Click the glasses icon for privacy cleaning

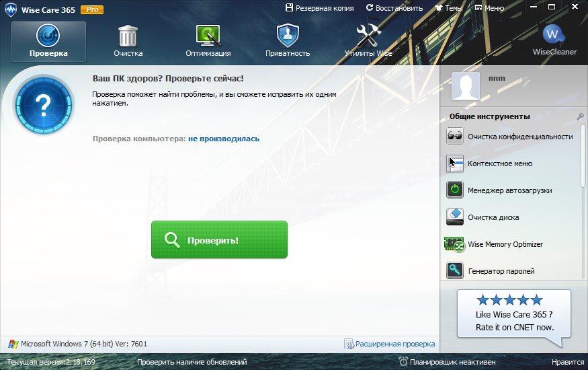pyautogui.click(x=455, y=136)
